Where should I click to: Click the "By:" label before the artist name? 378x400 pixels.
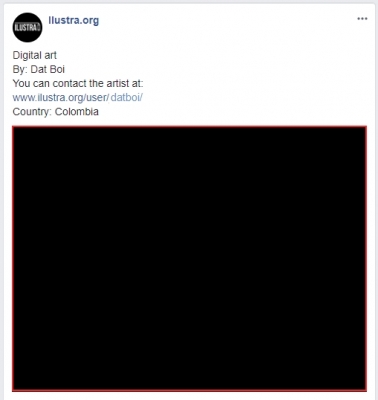(x=20, y=69)
